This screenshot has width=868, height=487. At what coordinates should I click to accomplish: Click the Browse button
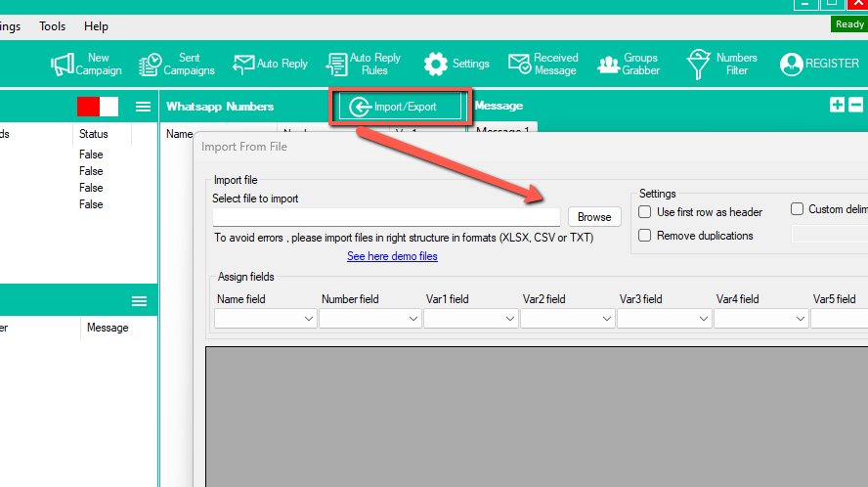pyautogui.click(x=594, y=217)
